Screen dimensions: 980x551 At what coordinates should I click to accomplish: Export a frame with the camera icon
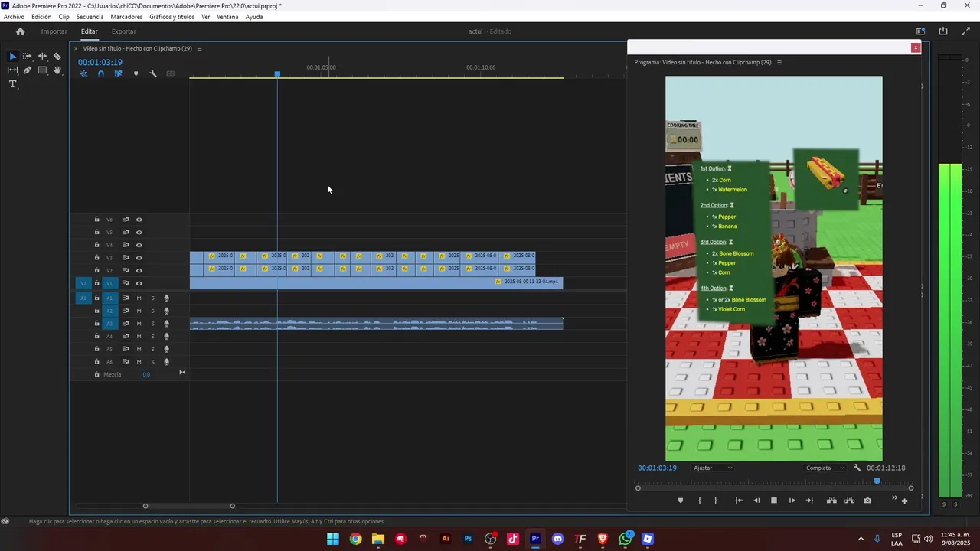867,500
